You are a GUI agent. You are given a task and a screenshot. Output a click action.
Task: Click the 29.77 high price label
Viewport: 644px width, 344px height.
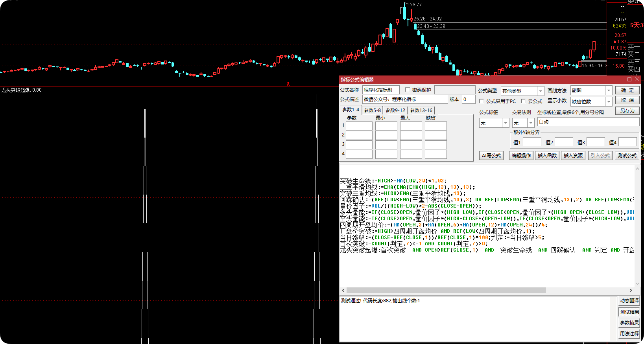pos(416,5)
